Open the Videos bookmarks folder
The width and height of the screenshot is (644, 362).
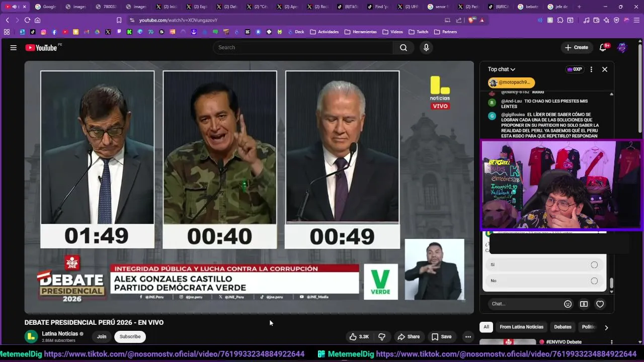[x=392, y=32]
